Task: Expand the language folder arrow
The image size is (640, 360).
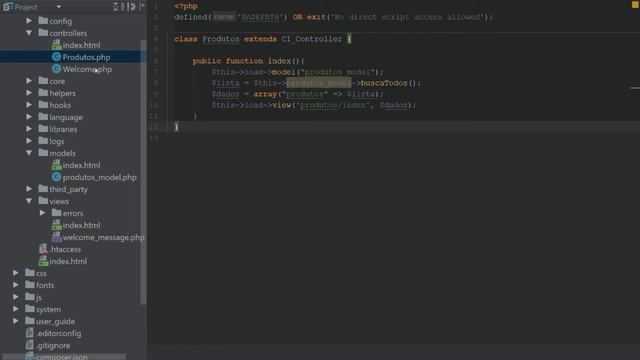Action: click(x=29, y=117)
